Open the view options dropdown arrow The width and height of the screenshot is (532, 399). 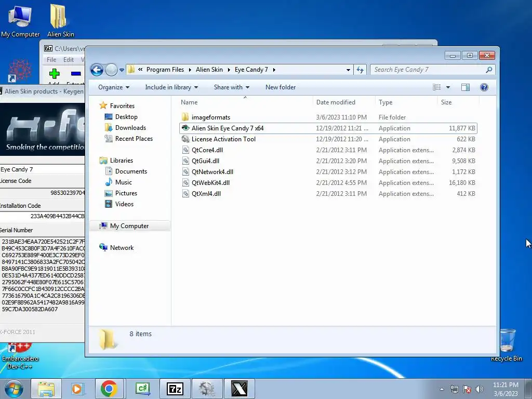pos(448,87)
